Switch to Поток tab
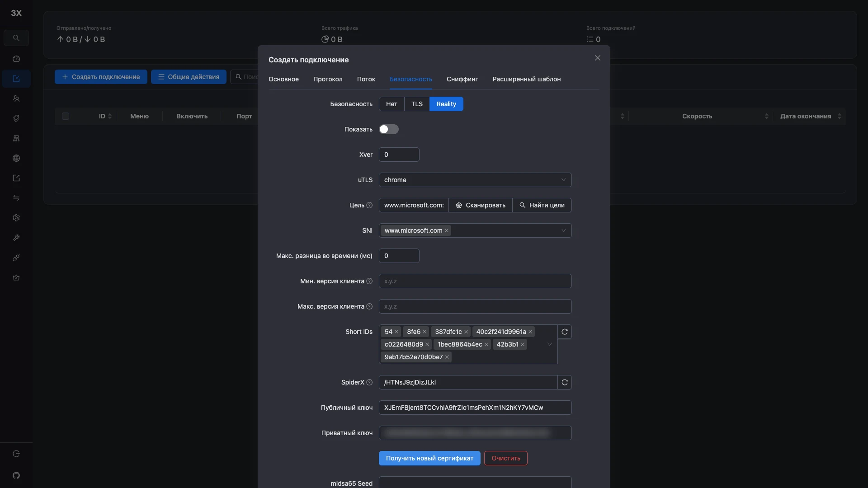This screenshot has height=488, width=868. [x=366, y=79]
